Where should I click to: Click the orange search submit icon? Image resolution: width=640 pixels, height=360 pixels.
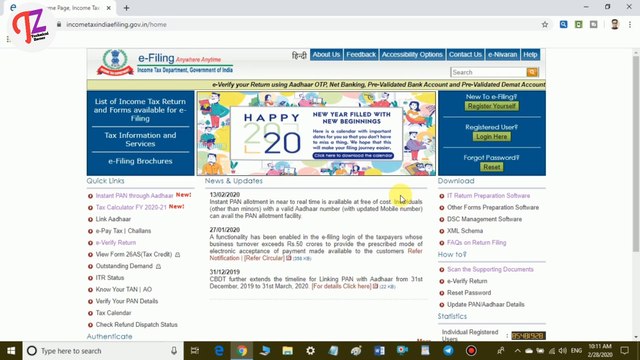coord(532,72)
